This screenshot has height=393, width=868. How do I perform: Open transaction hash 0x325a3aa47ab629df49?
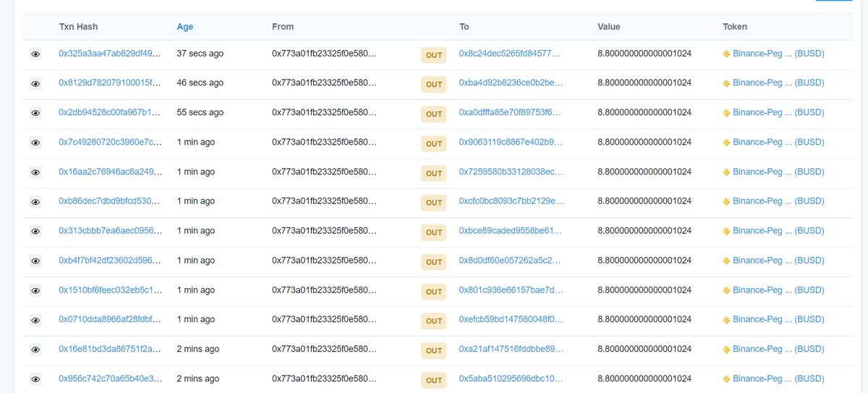point(110,54)
